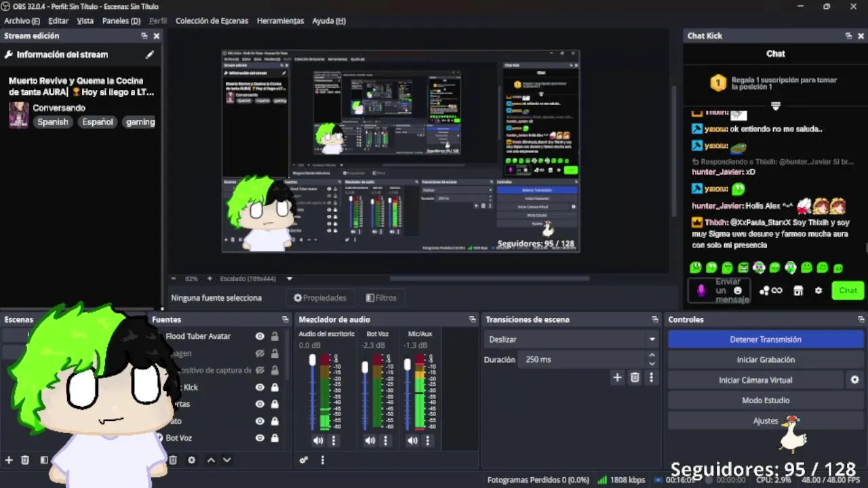This screenshot has width=868, height=488.
Task: Open source properties gear in Fuentes toolbar
Action: (191, 460)
